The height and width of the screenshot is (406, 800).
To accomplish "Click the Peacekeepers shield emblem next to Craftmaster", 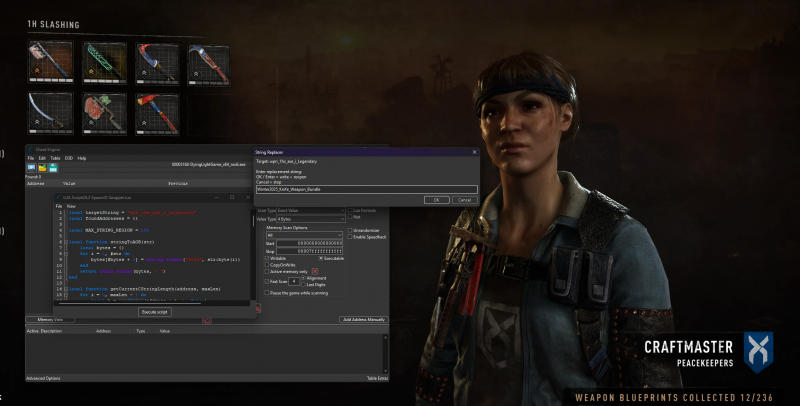I will pos(758,352).
